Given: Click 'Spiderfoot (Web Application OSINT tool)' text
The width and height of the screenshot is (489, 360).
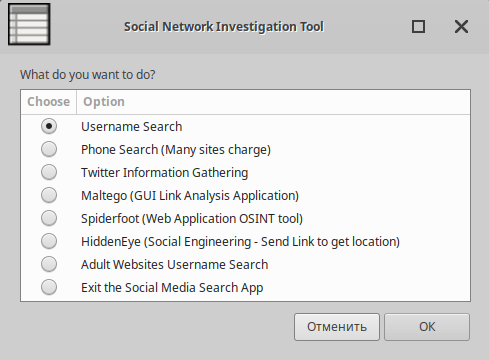Looking at the screenshot, I should coord(192,219).
